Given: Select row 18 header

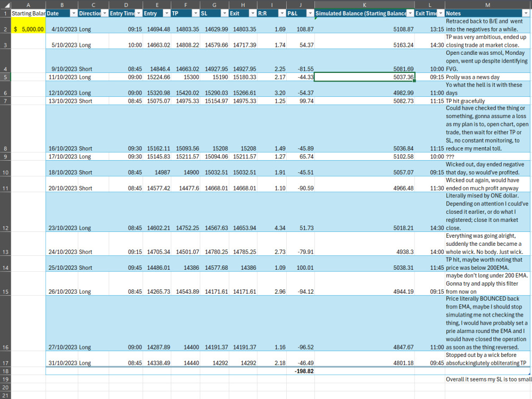Looking at the screenshot, I should click(5, 371).
